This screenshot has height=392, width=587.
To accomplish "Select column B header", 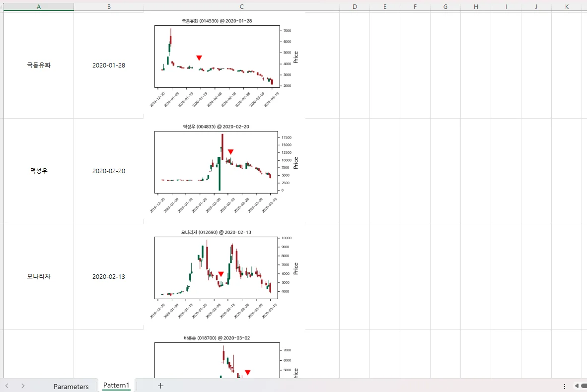I will [x=109, y=6].
